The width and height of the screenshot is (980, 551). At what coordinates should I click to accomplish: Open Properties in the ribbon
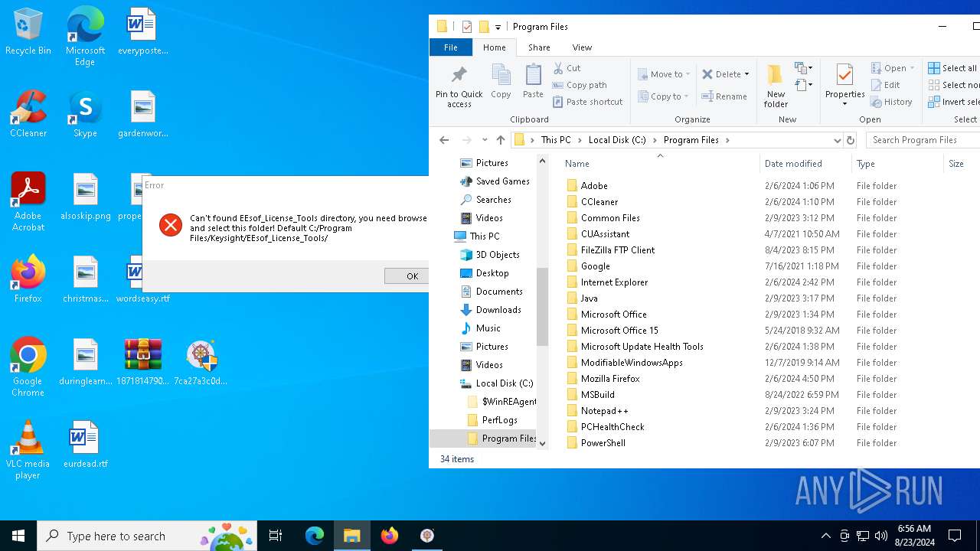(x=844, y=86)
